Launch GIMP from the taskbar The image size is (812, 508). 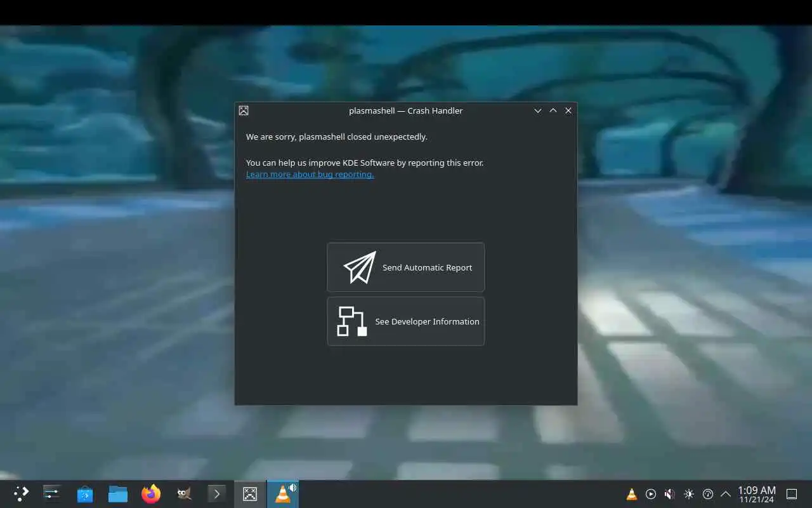point(184,493)
